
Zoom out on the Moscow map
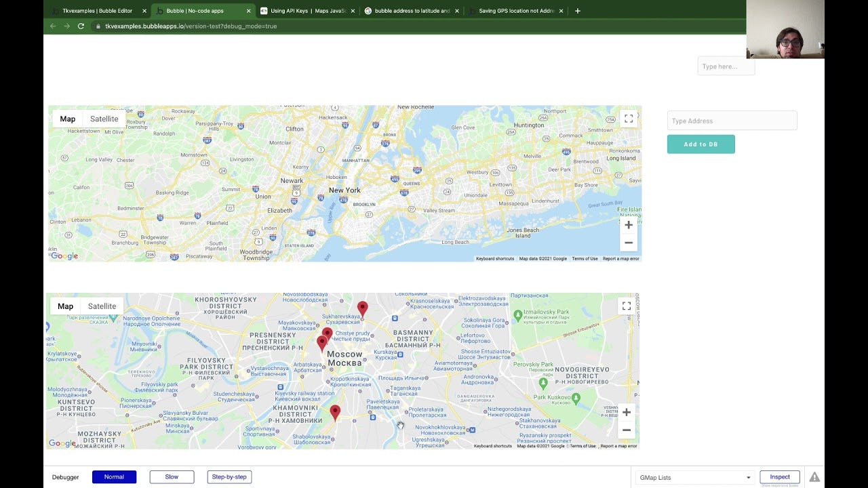click(x=627, y=430)
